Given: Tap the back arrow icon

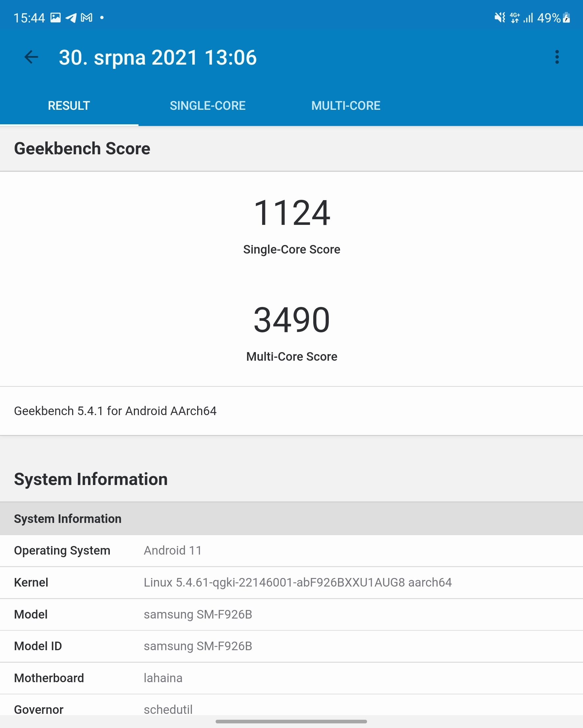Looking at the screenshot, I should [31, 57].
